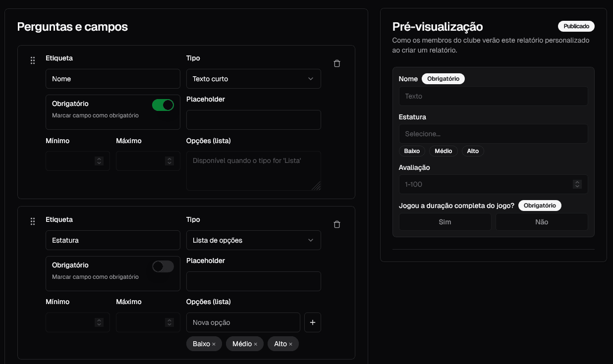Choose Não in the preview
This screenshot has height=364, width=613.
[542, 222]
